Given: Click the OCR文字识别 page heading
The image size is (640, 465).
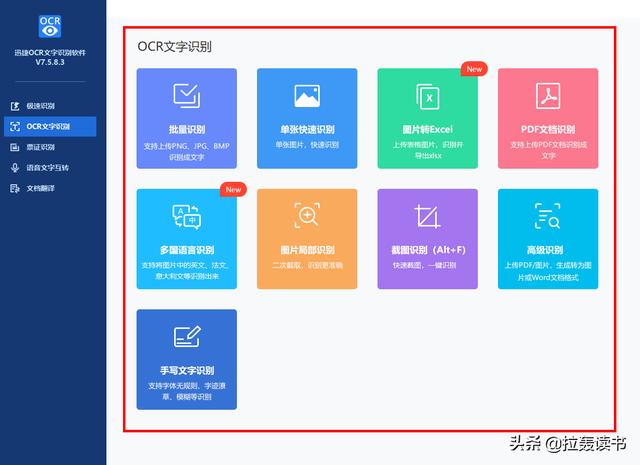Looking at the screenshot, I should pos(174,46).
